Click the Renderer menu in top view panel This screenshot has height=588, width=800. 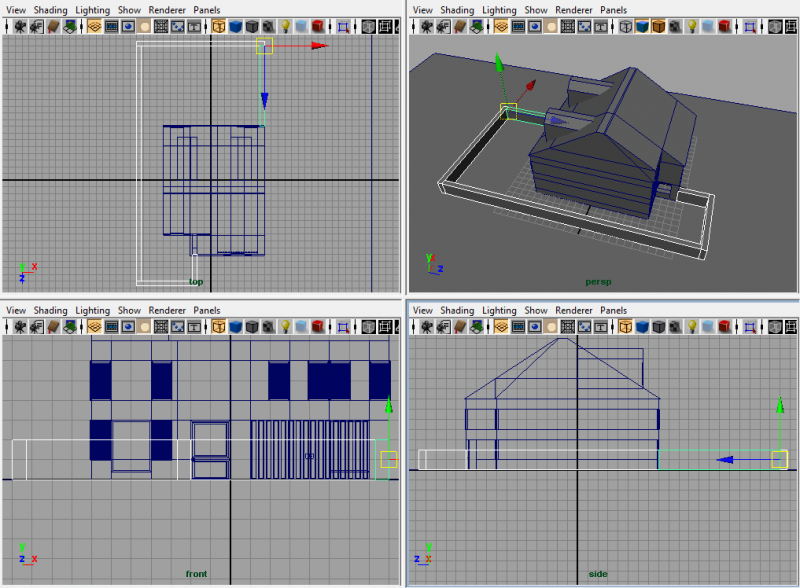point(166,10)
